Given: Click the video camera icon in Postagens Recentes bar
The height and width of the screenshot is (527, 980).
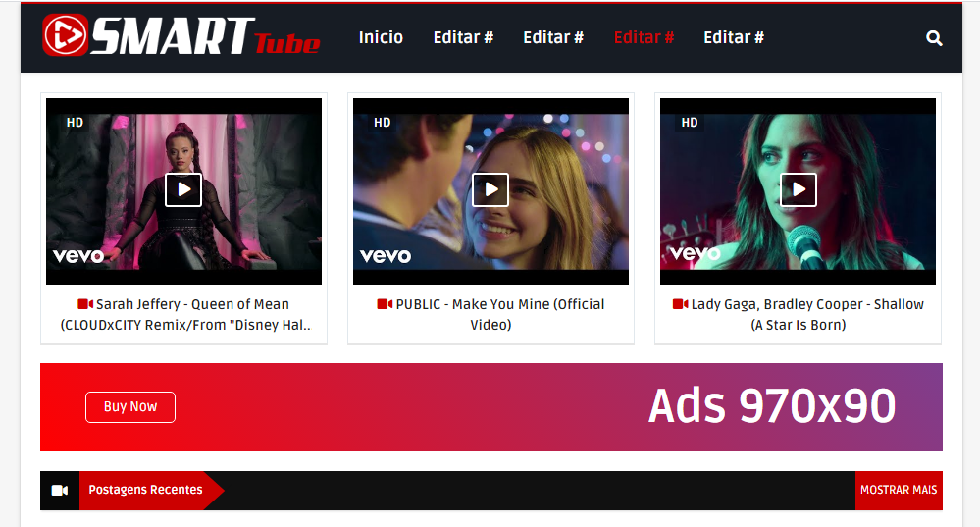Looking at the screenshot, I should (x=60, y=490).
